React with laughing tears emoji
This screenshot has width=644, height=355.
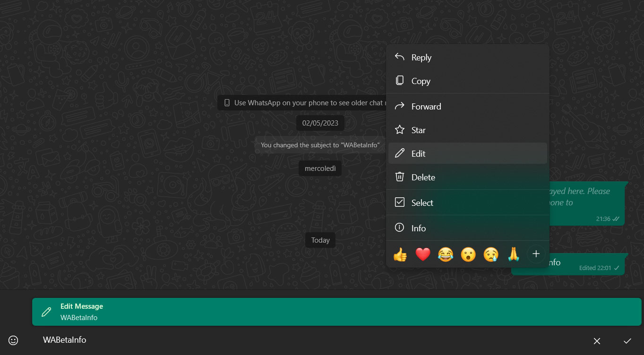[x=446, y=255]
